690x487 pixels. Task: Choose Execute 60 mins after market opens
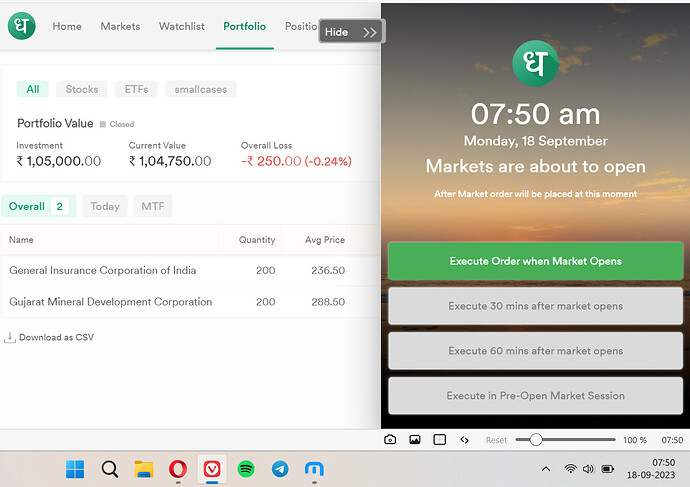click(x=536, y=351)
